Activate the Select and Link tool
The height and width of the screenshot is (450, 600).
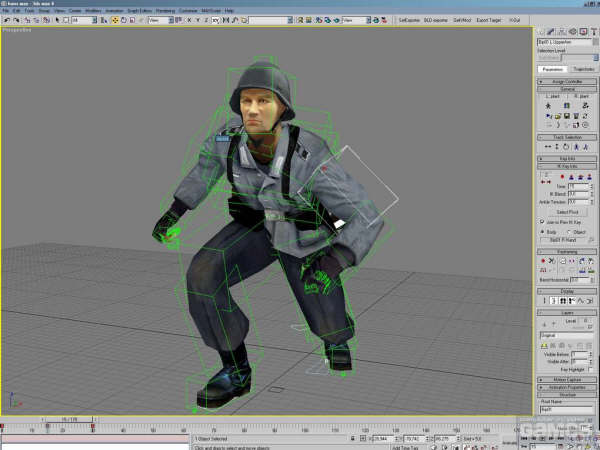(x=28, y=20)
